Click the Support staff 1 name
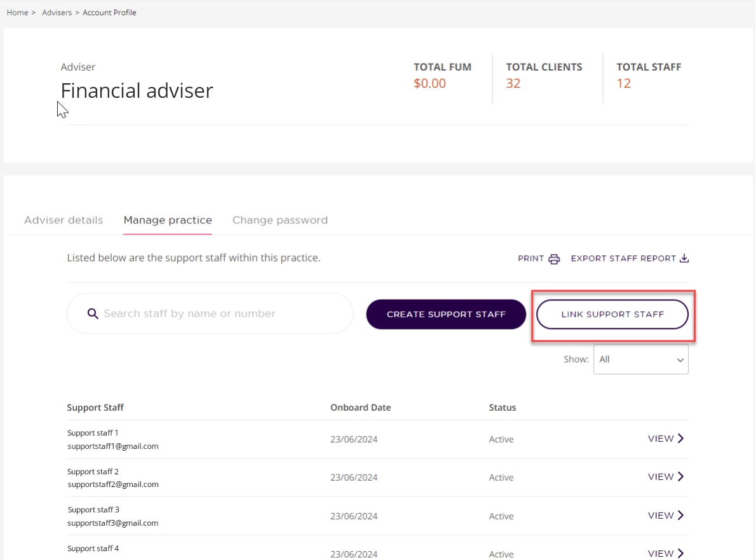 click(x=93, y=433)
